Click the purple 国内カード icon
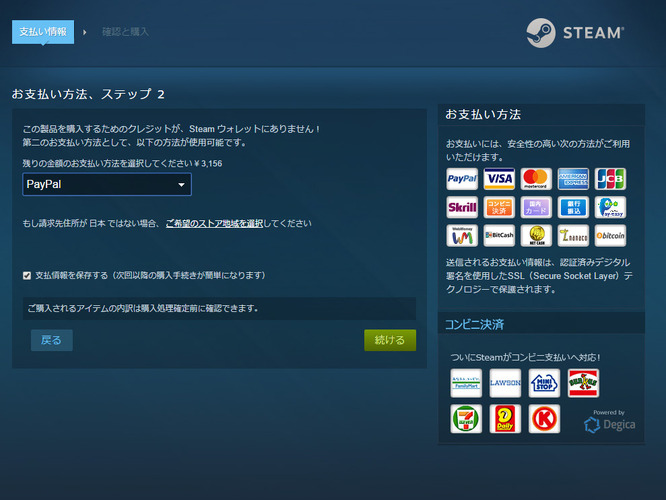The image size is (666, 500). (536, 207)
